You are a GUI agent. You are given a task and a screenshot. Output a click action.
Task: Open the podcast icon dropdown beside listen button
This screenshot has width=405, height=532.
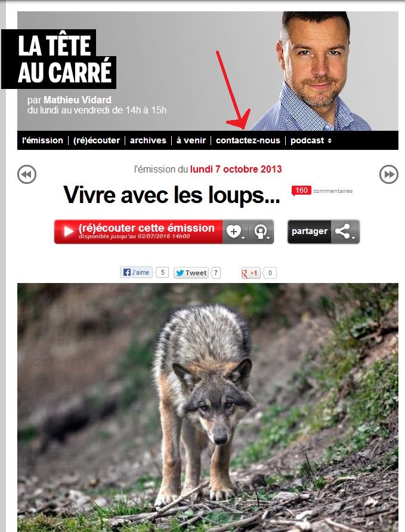pos(261,232)
